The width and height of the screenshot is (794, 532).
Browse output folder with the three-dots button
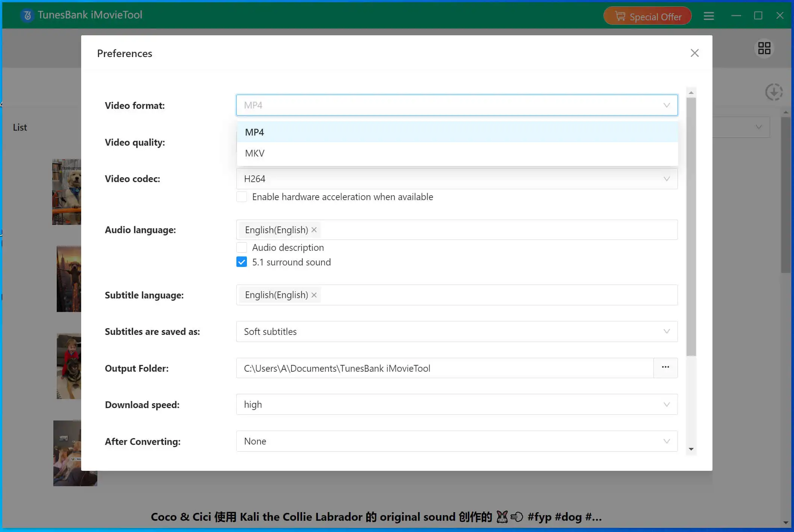click(x=665, y=368)
